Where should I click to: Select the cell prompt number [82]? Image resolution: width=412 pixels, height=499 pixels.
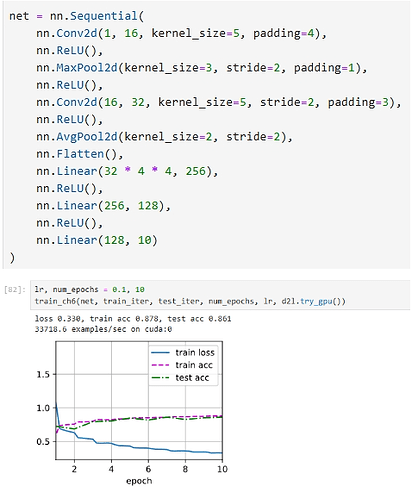click(15, 290)
